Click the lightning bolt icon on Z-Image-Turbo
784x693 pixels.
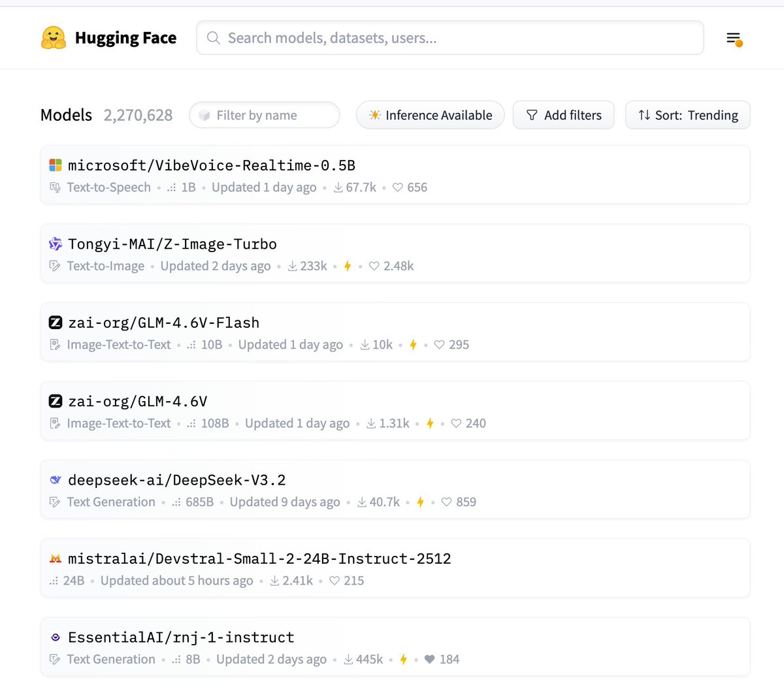pos(347,266)
